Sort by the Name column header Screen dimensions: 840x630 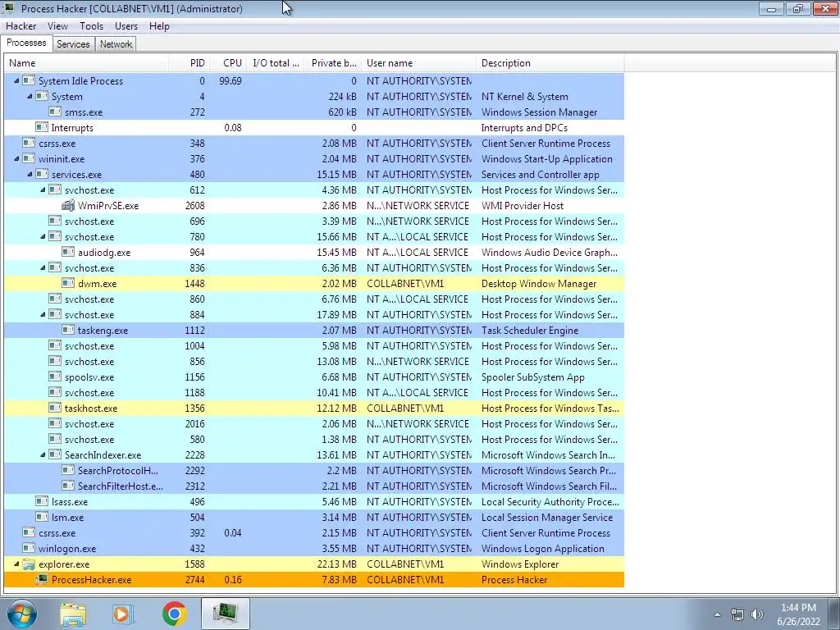coord(86,63)
